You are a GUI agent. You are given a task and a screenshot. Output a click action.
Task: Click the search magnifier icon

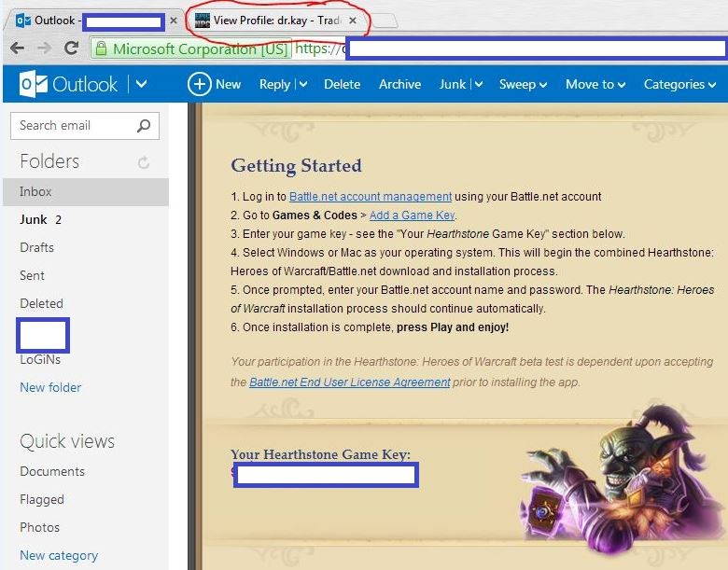pos(144,125)
